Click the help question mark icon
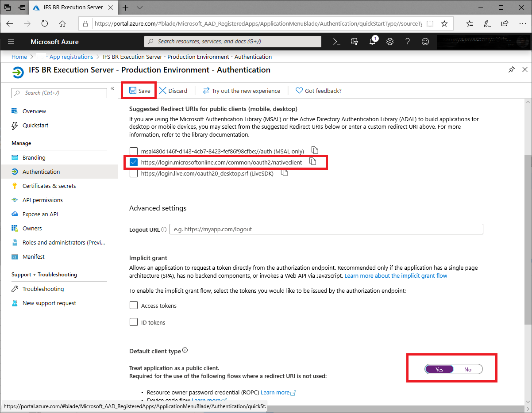Screen dimensions: 532x413 (x=408, y=42)
